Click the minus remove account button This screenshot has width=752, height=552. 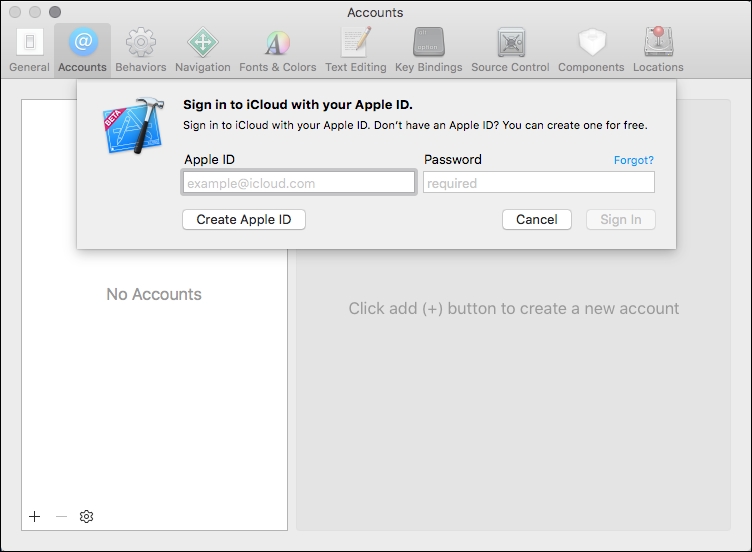(x=61, y=517)
